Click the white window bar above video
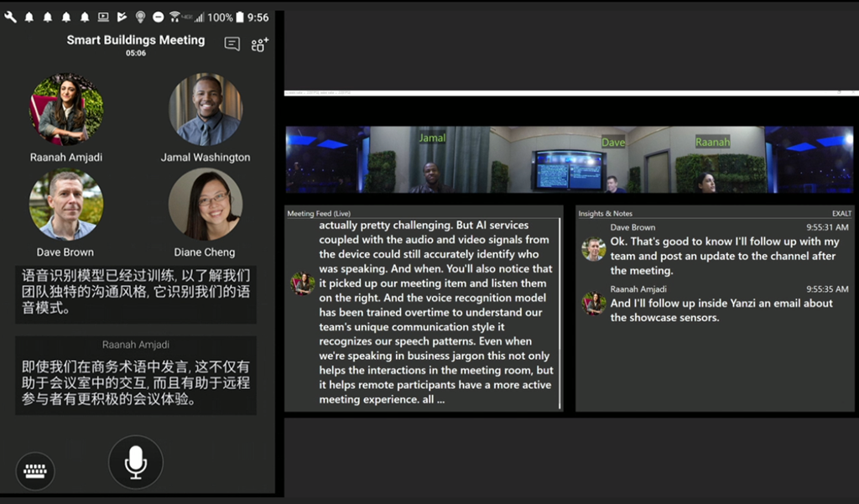859x504 pixels. tap(571, 93)
